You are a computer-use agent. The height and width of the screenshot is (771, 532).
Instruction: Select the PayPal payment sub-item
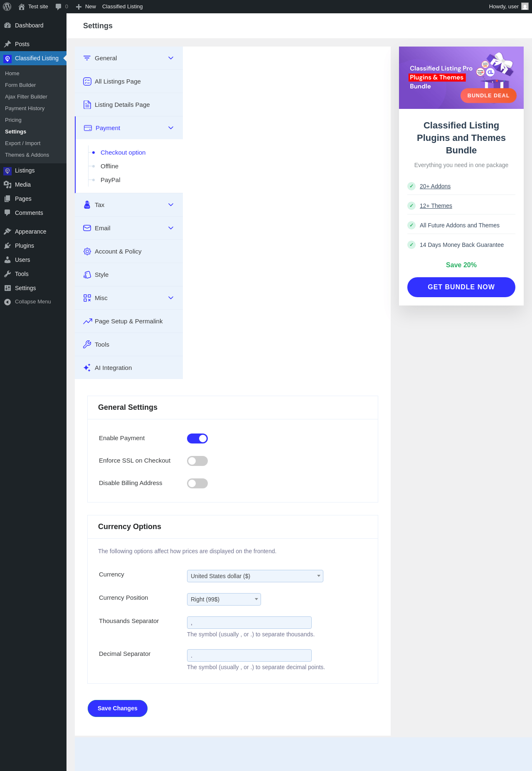tap(111, 180)
